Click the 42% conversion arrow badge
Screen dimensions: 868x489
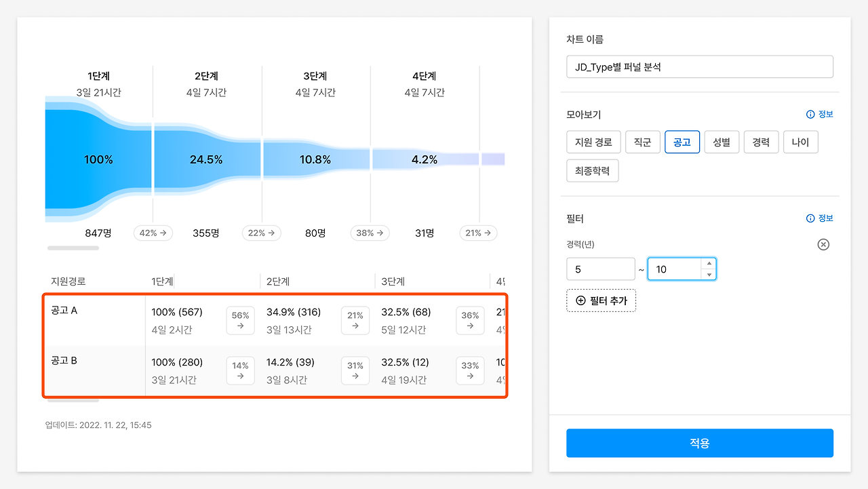coord(153,233)
